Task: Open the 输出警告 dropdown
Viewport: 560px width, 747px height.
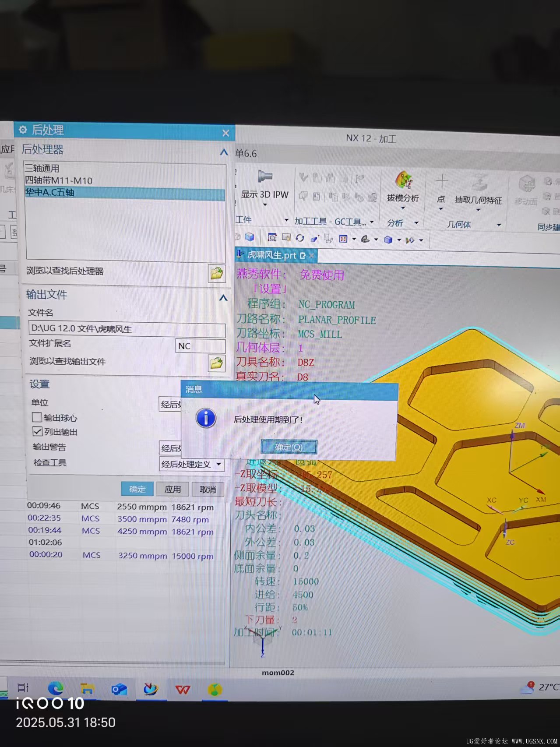Action: pos(171,448)
